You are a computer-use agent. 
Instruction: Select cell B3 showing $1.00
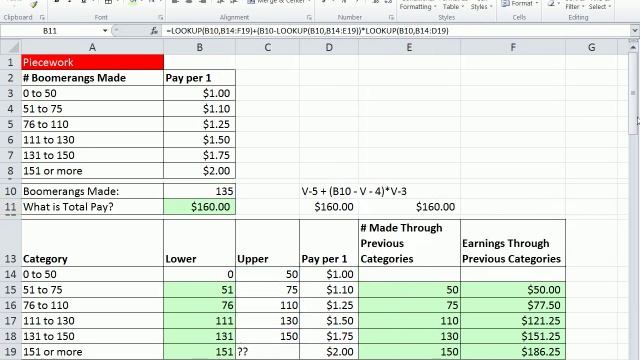[x=199, y=93]
